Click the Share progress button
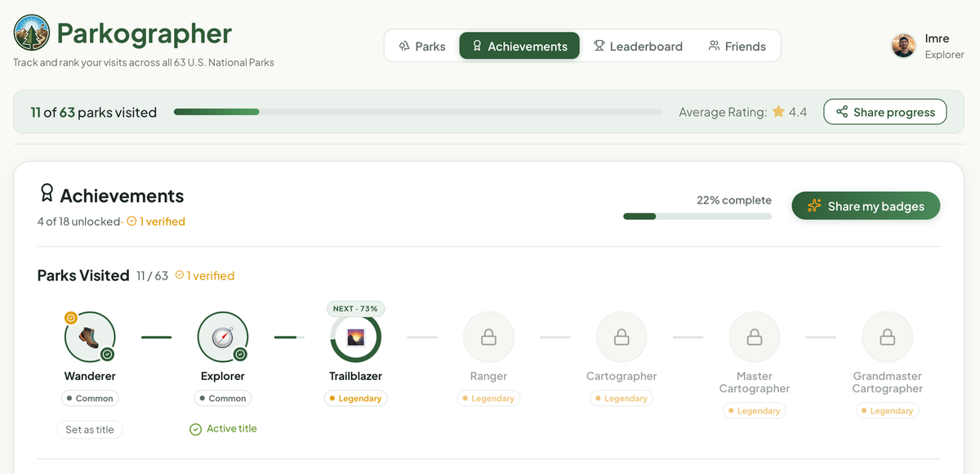Viewport: 980px width, 474px height. (x=884, y=112)
